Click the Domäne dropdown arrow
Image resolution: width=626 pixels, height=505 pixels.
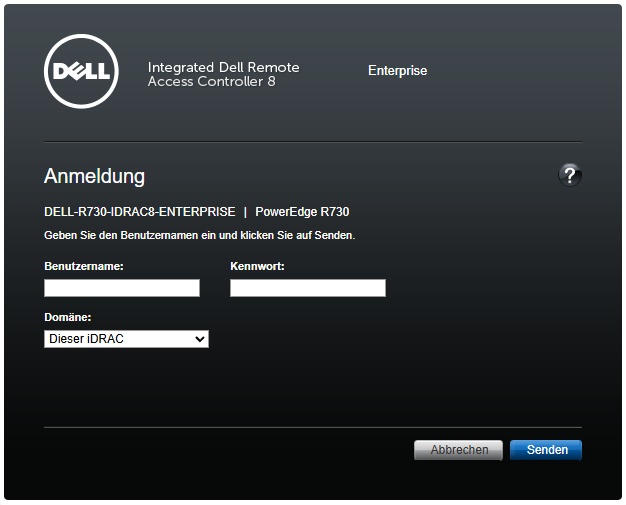click(x=200, y=339)
